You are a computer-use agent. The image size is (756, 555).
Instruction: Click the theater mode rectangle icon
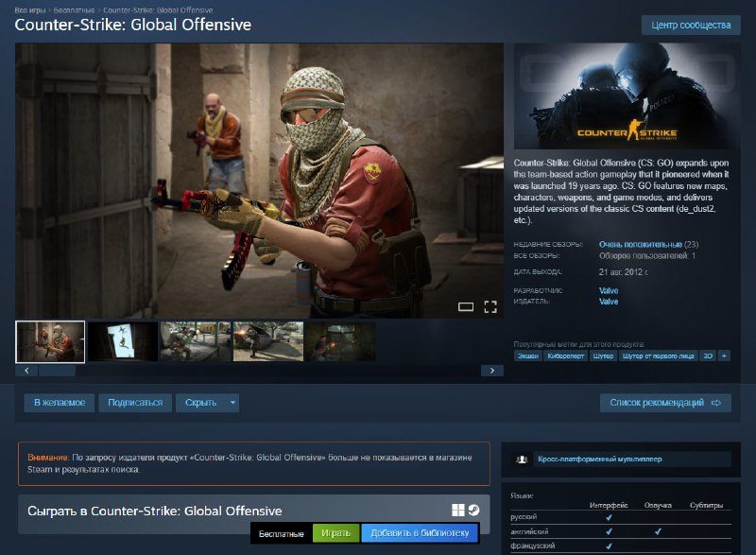pyautogui.click(x=465, y=306)
